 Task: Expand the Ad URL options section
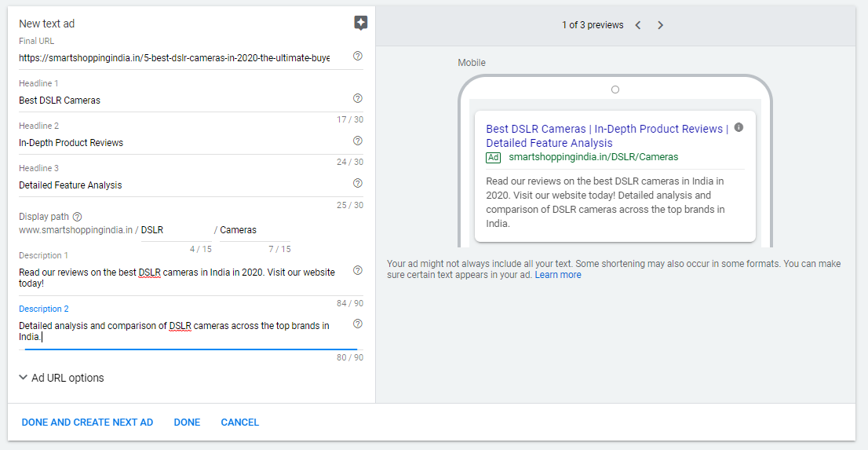click(x=61, y=378)
